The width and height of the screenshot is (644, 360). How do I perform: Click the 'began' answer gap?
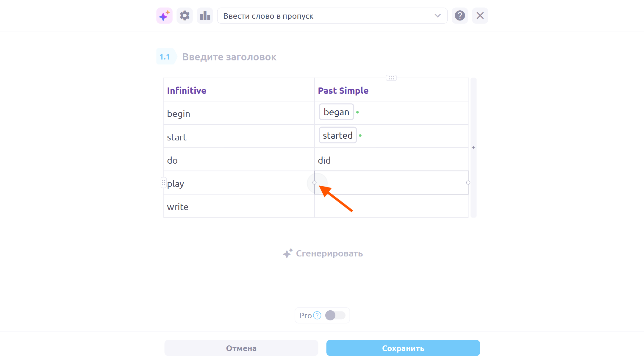336,112
